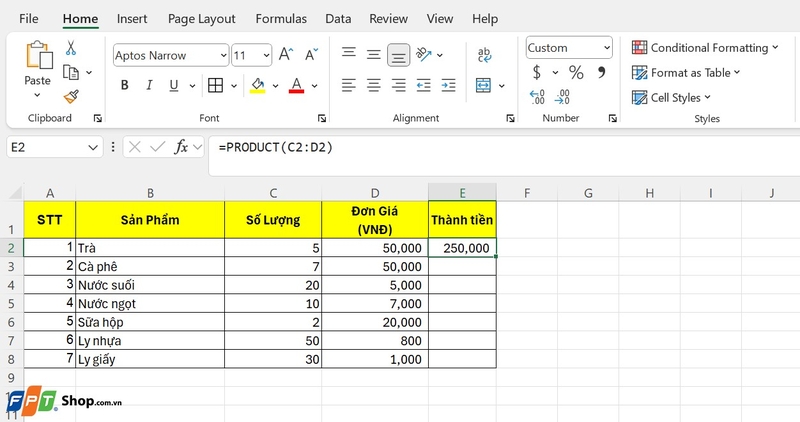The width and height of the screenshot is (800, 422).
Task: Open Format as Table menu
Action: pos(686,72)
